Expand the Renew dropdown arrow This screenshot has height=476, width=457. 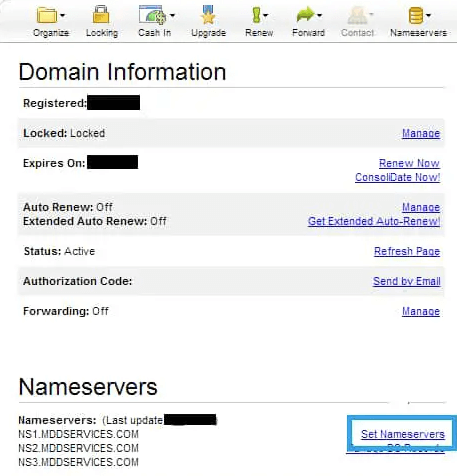[265, 15]
